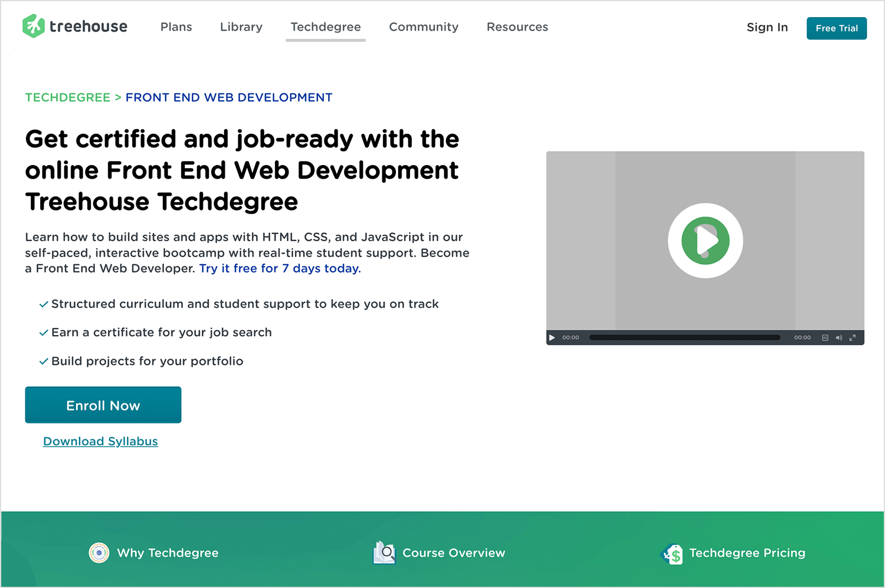Play the video with the large green play icon
885x588 pixels.
705,241
